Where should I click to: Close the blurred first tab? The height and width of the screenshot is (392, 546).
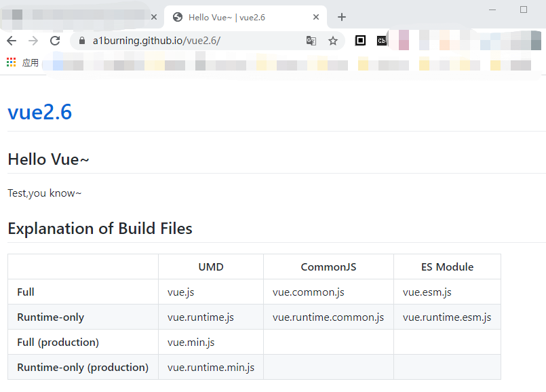coord(154,17)
